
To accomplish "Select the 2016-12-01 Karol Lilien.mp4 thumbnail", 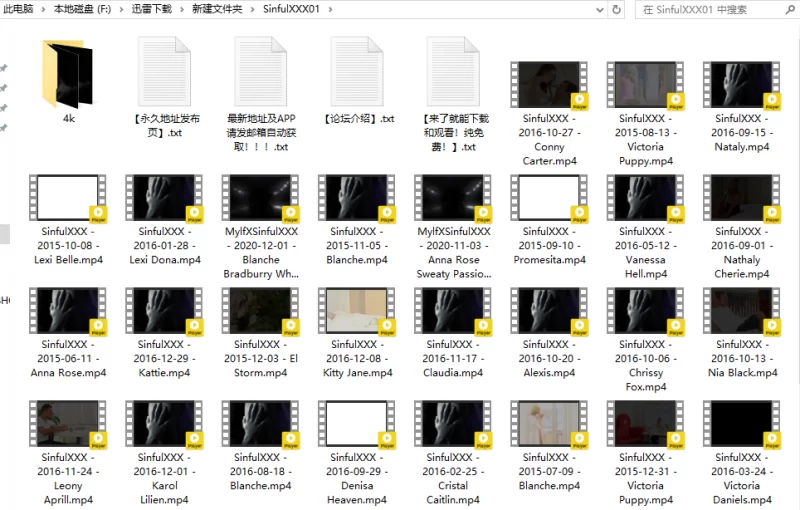I will click(x=164, y=424).
